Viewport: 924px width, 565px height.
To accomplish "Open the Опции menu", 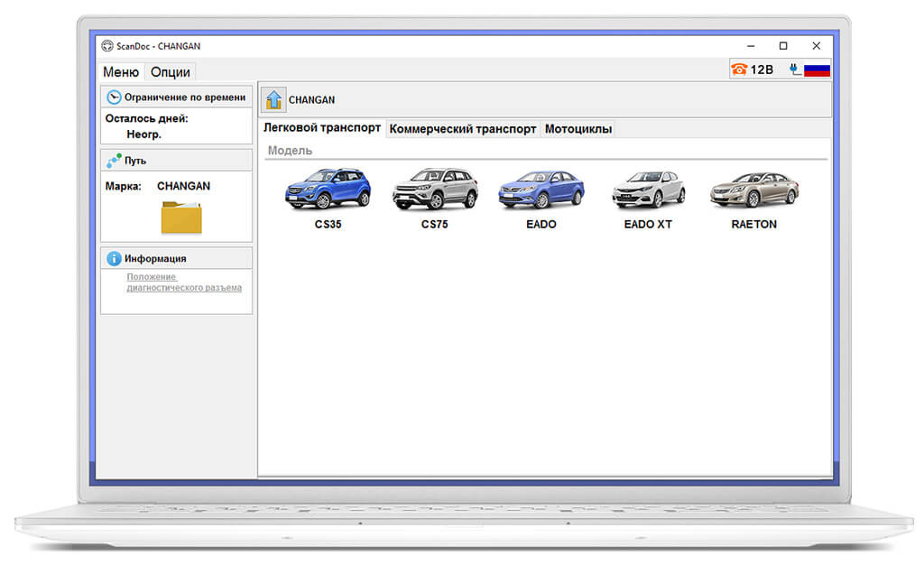I will pos(171,72).
